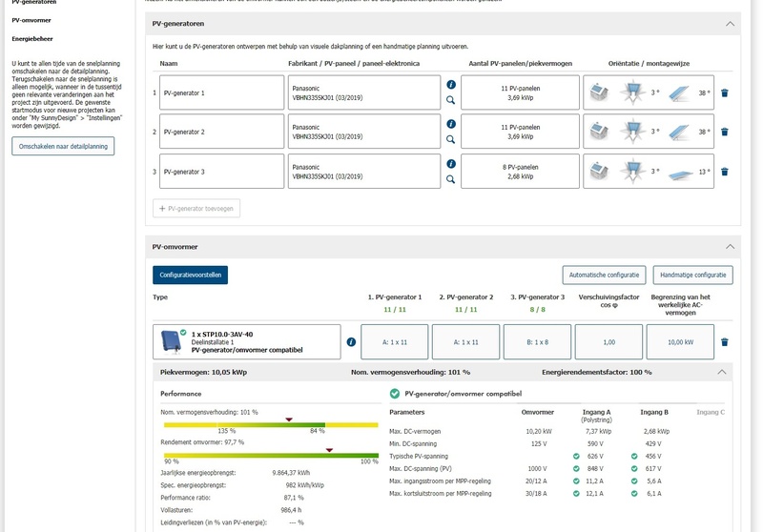Click green check next to 626 V
Image resolution: width=763 pixels, height=532 pixels.
tap(576, 457)
